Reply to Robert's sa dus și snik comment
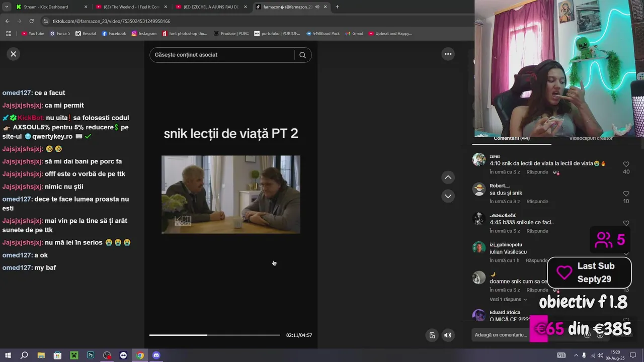This screenshot has height=362, width=644. (x=537, y=202)
